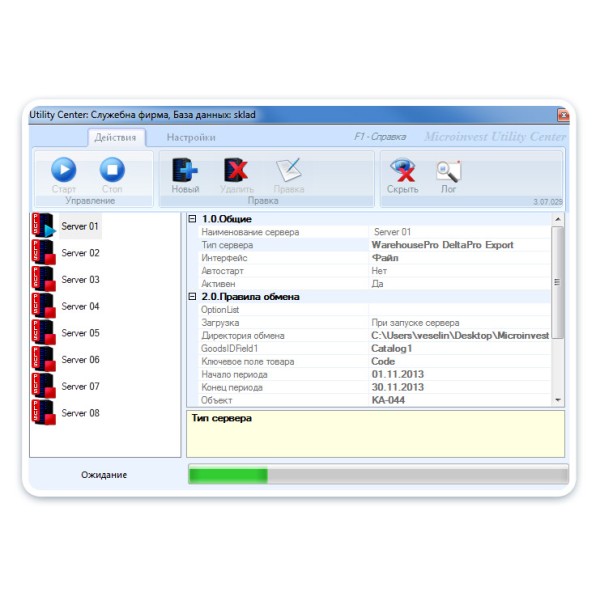600x600 pixels.
Task: Click the Директория обмена path value
Action: point(460,336)
